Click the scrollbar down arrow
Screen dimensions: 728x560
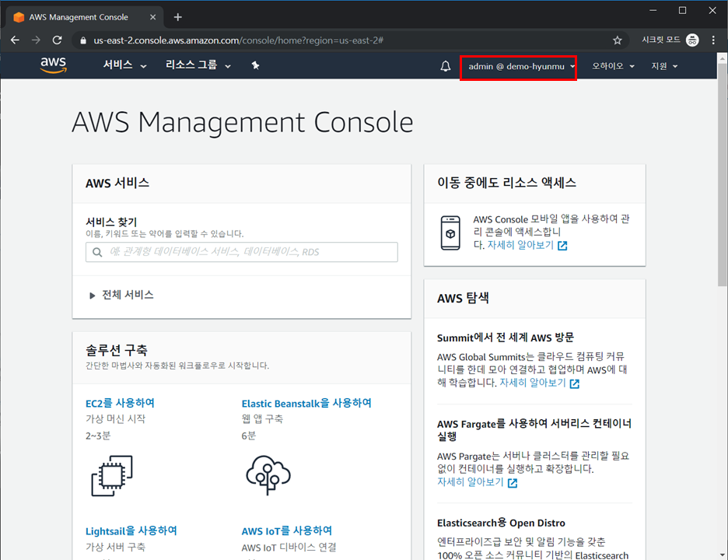coord(722,555)
